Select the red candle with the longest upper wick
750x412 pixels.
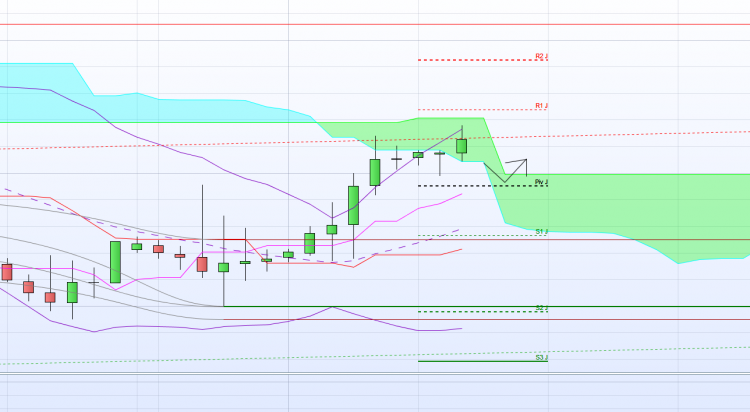tap(202, 264)
